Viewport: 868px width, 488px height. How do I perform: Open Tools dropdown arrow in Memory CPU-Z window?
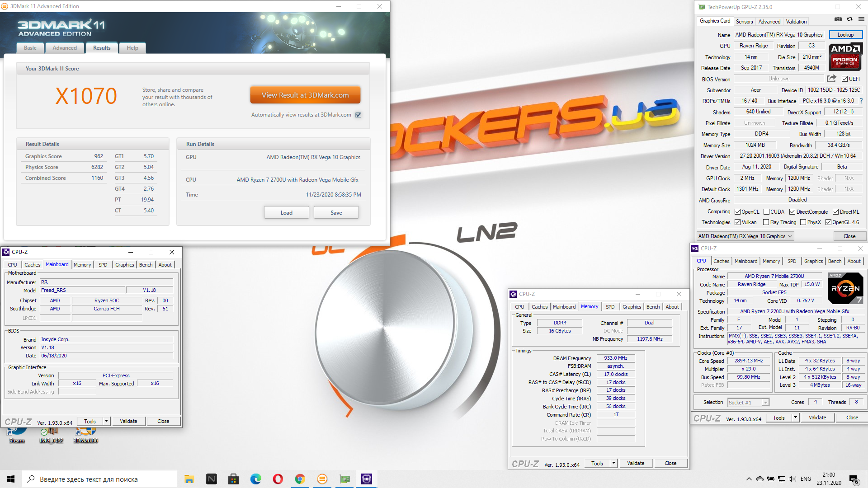pyautogui.click(x=613, y=463)
